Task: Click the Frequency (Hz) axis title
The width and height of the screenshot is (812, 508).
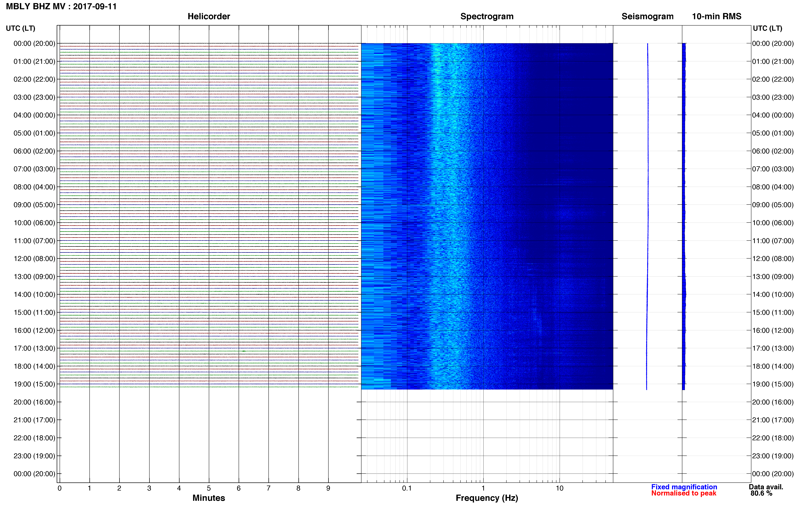Action: pyautogui.click(x=487, y=498)
